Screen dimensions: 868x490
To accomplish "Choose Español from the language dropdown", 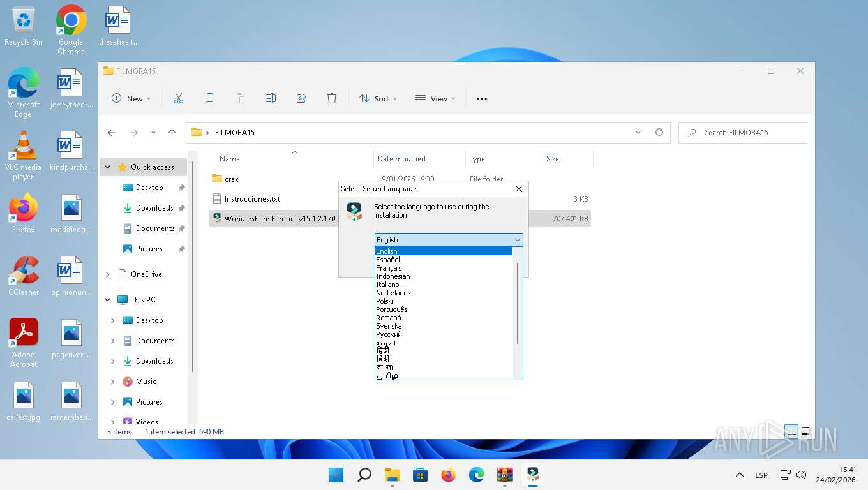I will (x=444, y=260).
